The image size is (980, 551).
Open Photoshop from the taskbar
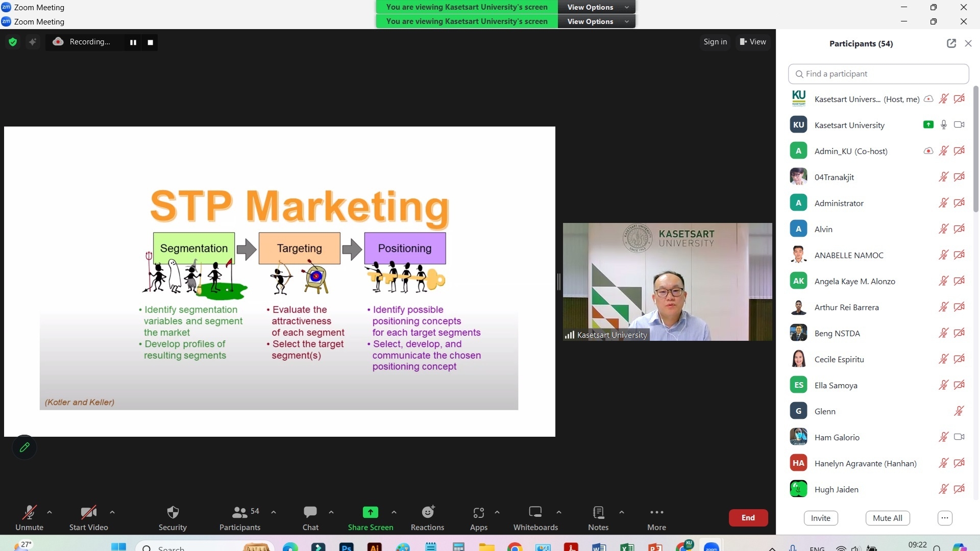coord(347,547)
